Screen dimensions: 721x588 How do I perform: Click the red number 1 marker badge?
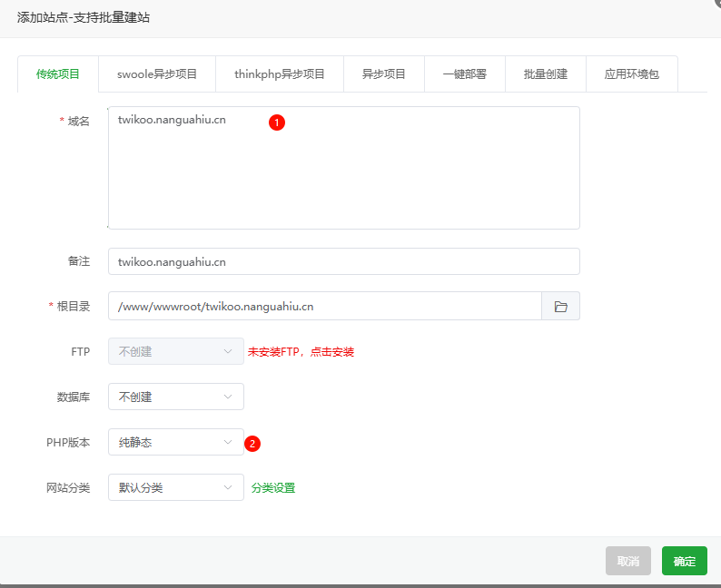pos(277,122)
